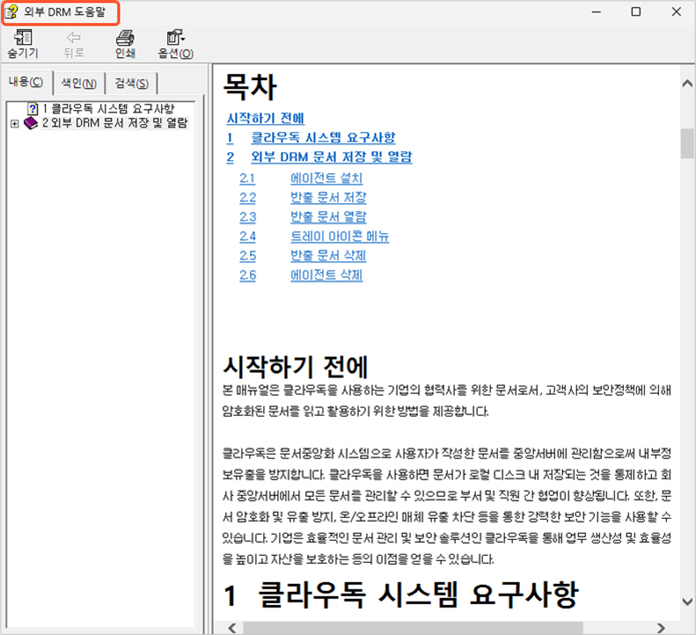Open the 반출 문서 저장 link
The image size is (696, 635).
click(x=328, y=198)
